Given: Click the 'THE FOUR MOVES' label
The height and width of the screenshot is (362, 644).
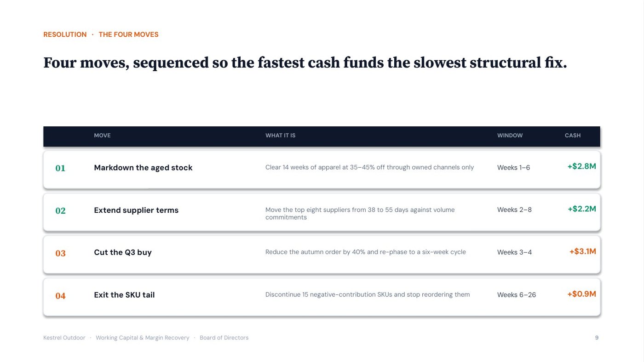Looking at the screenshot, I should (x=128, y=34).
